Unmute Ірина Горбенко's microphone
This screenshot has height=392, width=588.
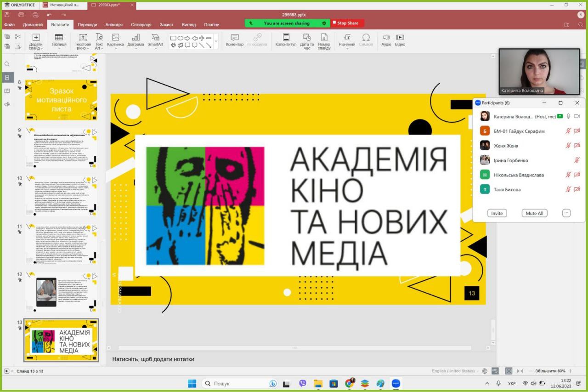pyautogui.click(x=577, y=160)
